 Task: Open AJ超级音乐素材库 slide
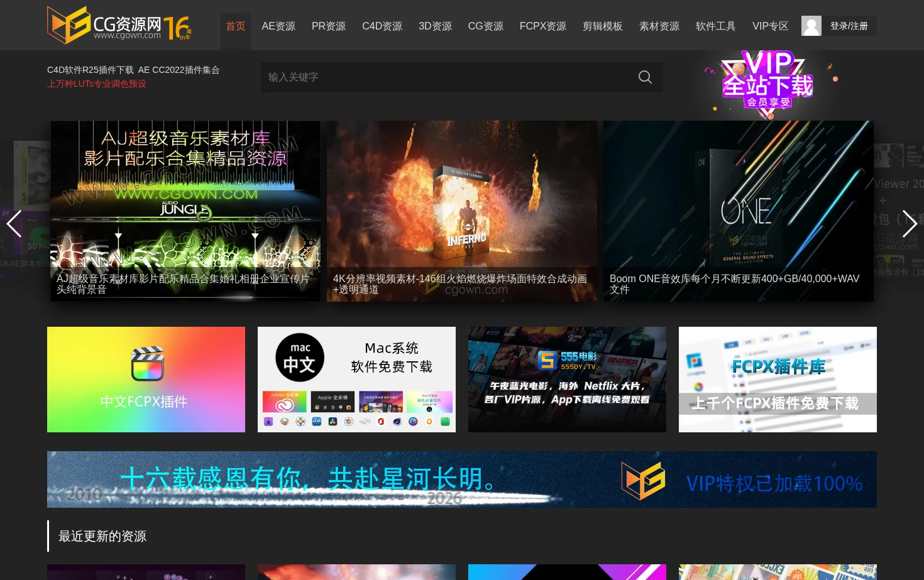[185, 211]
